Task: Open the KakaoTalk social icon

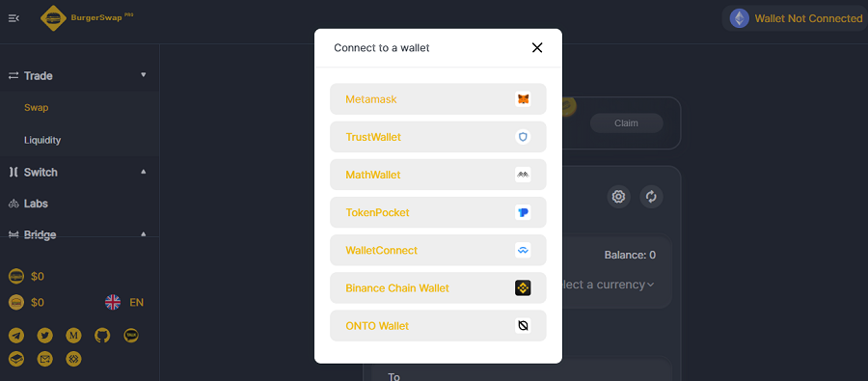Action: coord(131,336)
